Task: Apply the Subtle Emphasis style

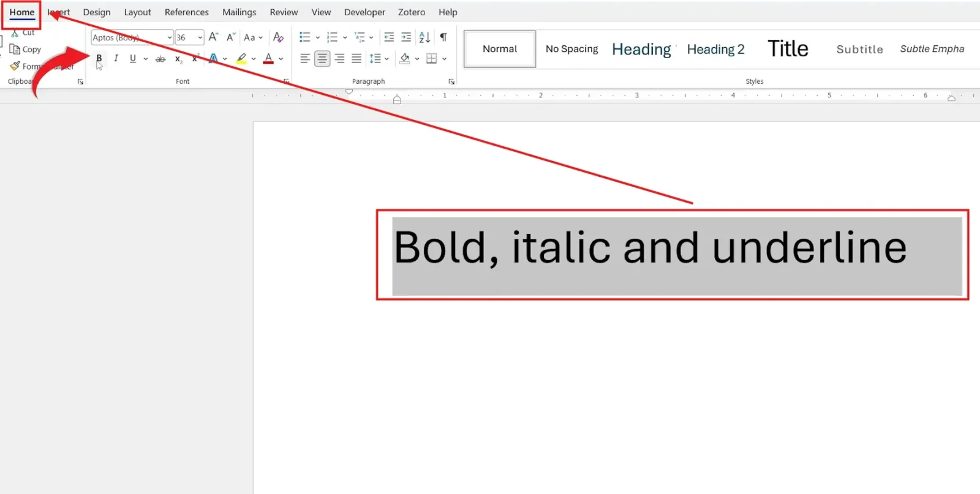Action: click(x=932, y=49)
